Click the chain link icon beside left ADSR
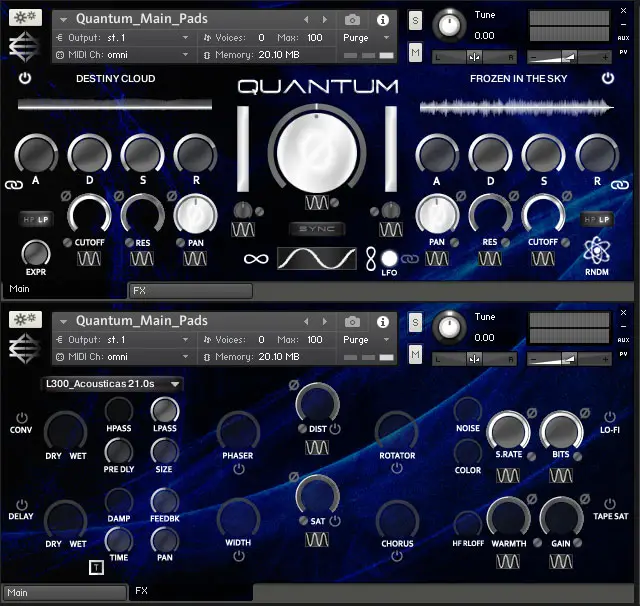 pyautogui.click(x=13, y=185)
